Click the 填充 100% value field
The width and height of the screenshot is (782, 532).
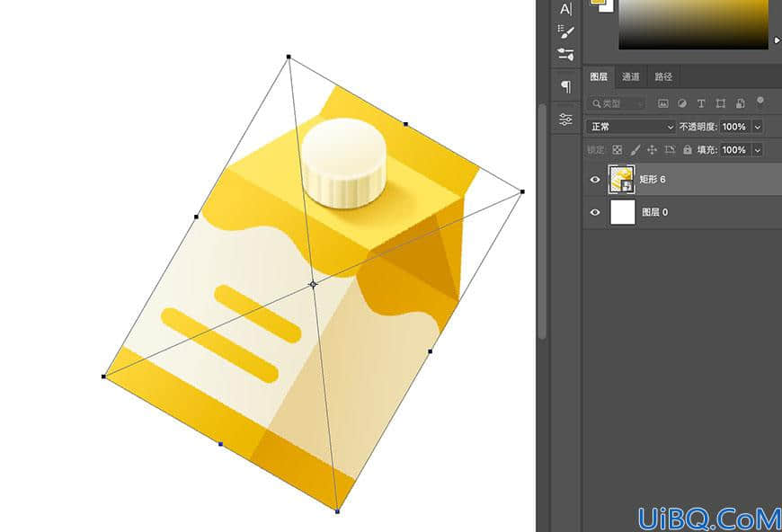click(734, 149)
